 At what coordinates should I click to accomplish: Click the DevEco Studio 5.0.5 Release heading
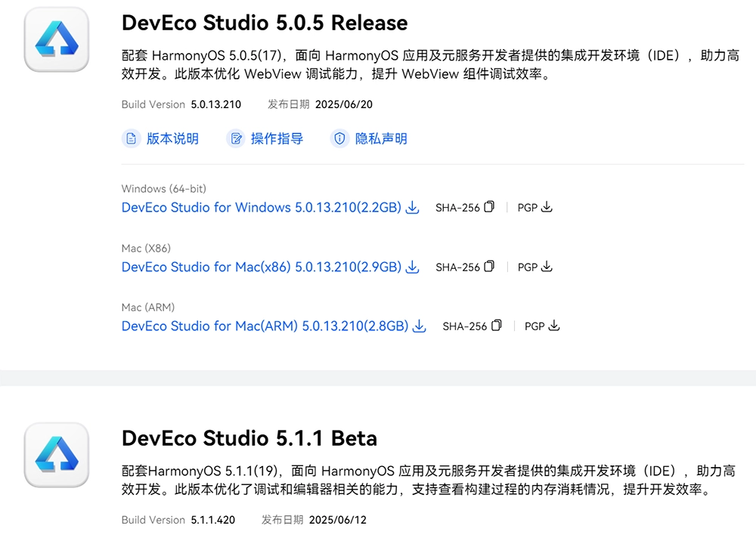(265, 23)
